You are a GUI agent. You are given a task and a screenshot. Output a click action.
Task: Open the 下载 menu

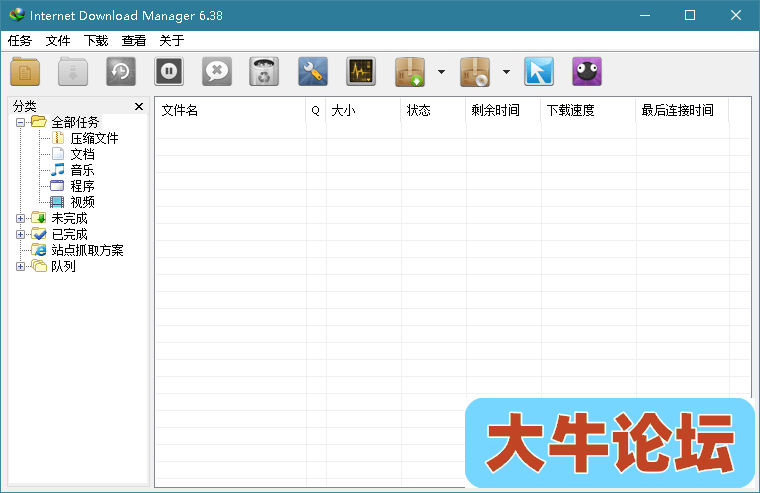pyautogui.click(x=95, y=41)
